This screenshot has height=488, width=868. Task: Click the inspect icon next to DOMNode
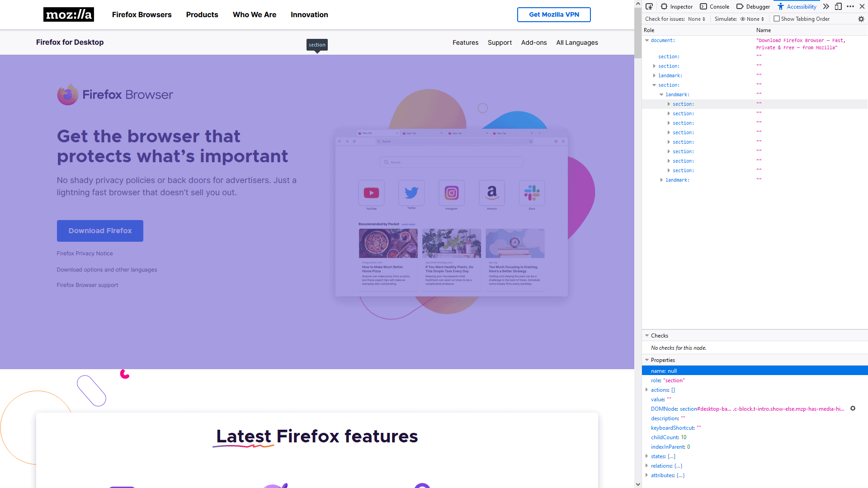853,408
